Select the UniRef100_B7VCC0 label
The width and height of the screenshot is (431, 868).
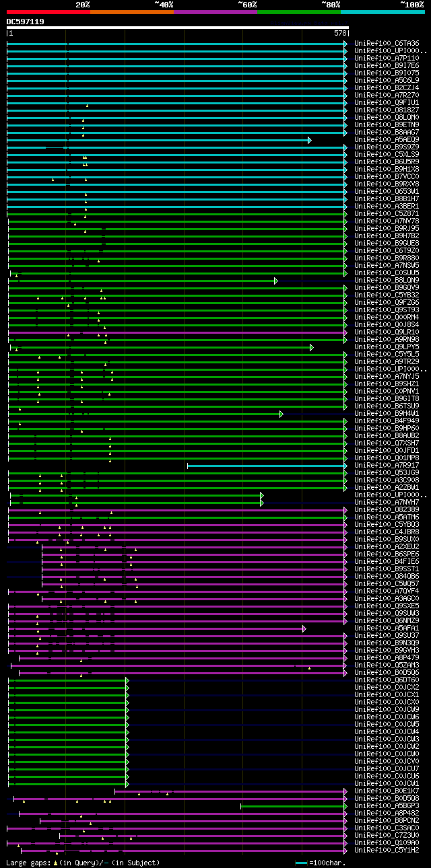coord(387,177)
